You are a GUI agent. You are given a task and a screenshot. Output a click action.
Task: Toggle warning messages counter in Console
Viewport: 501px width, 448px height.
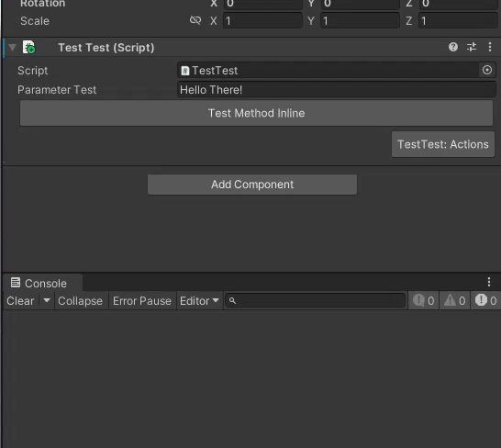pos(455,300)
